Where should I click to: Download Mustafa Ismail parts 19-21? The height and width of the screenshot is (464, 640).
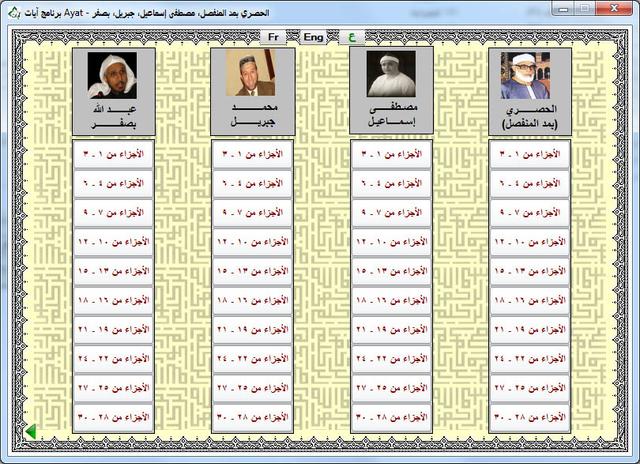point(391,329)
